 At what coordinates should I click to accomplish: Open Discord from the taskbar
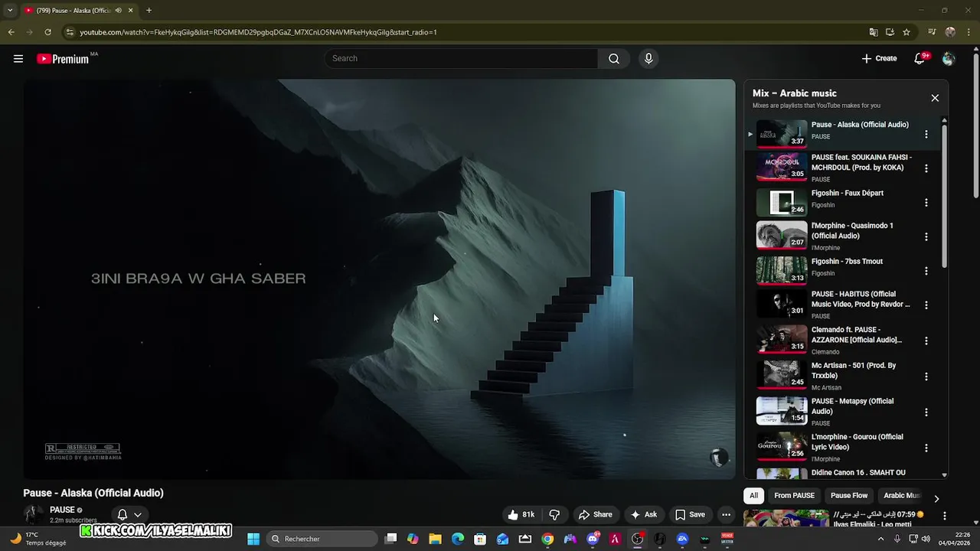click(x=593, y=539)
